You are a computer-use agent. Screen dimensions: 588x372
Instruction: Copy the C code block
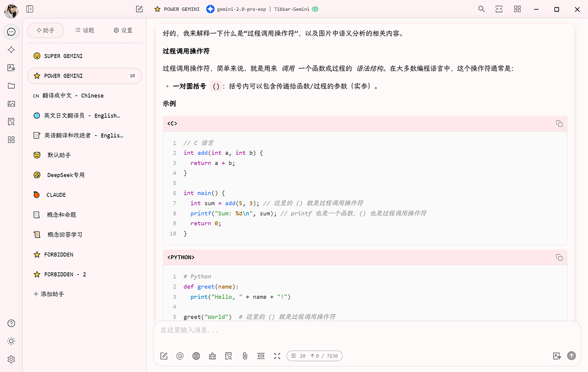[559, 123]
